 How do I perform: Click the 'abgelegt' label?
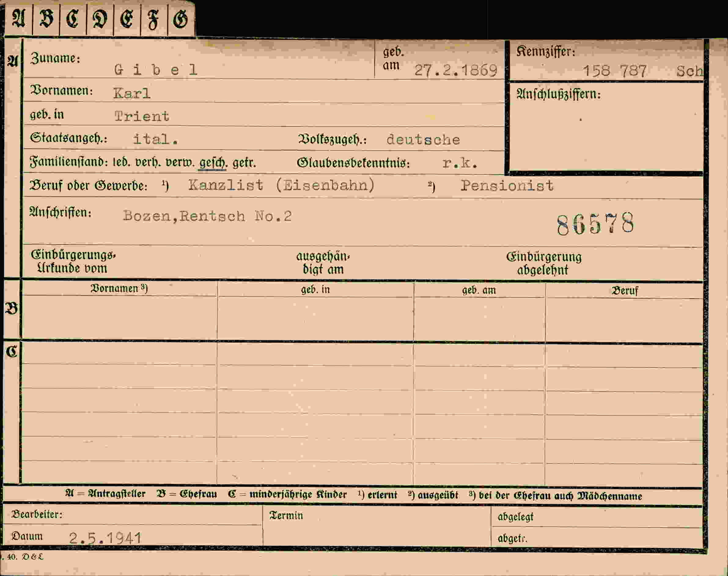[x=516, y=517]
